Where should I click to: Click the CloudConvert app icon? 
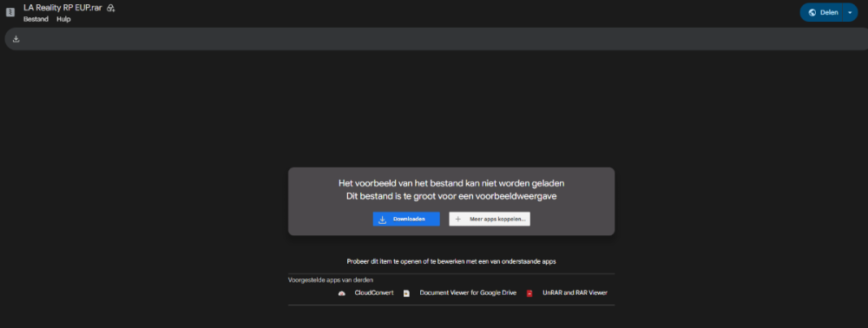pyautogui.click(x=342, y=293)
